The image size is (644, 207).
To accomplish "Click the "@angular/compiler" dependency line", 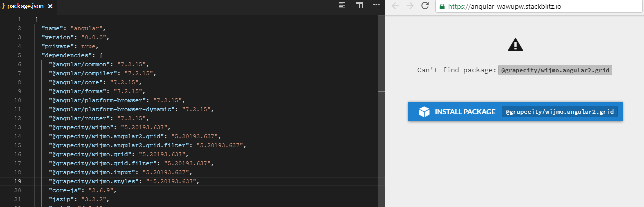I will (x=102, y=73).
